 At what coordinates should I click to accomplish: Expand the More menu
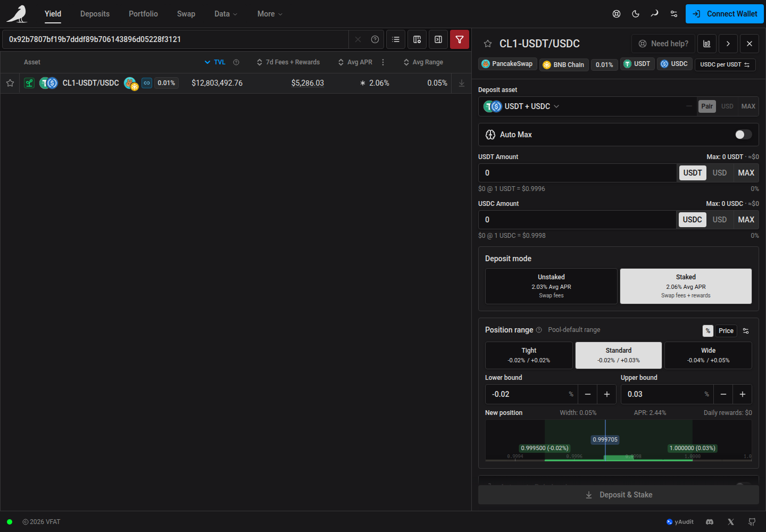(270, 14)
